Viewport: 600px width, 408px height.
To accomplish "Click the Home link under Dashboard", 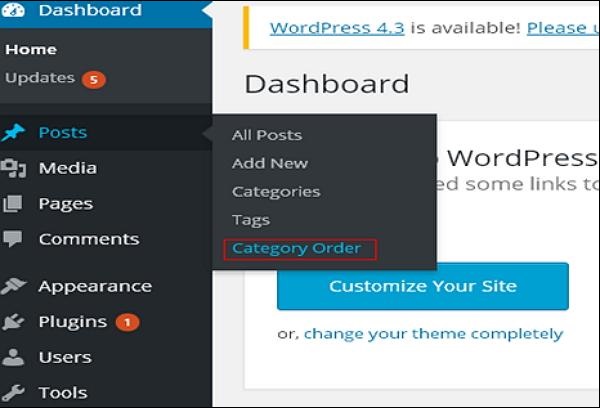I will (31, 49).
